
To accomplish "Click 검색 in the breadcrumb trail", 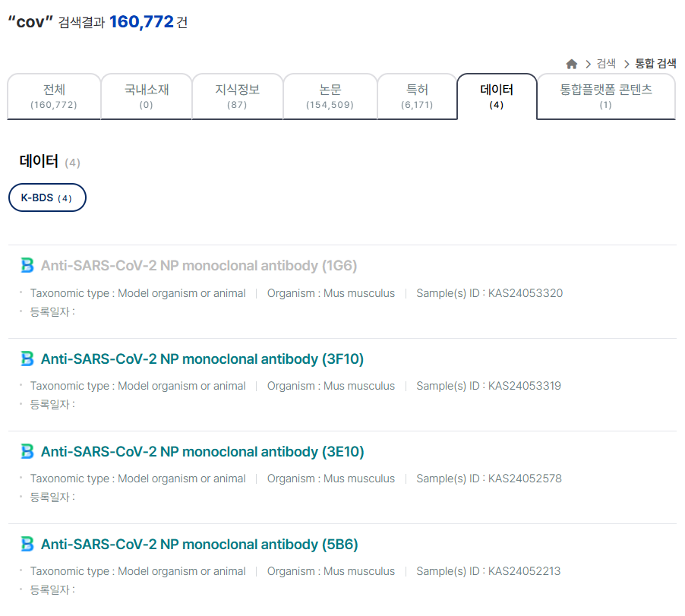I will click(x=606, y=64).
